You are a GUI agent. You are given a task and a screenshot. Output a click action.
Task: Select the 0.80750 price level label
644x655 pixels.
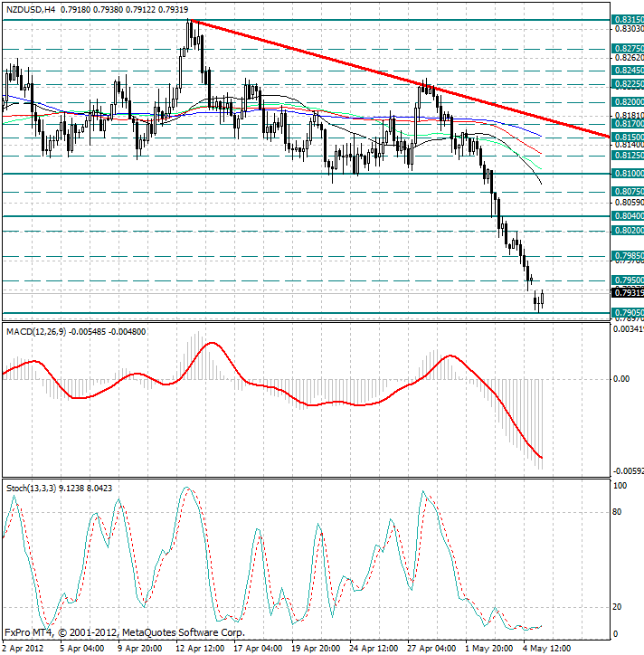(x=628, y=192)
